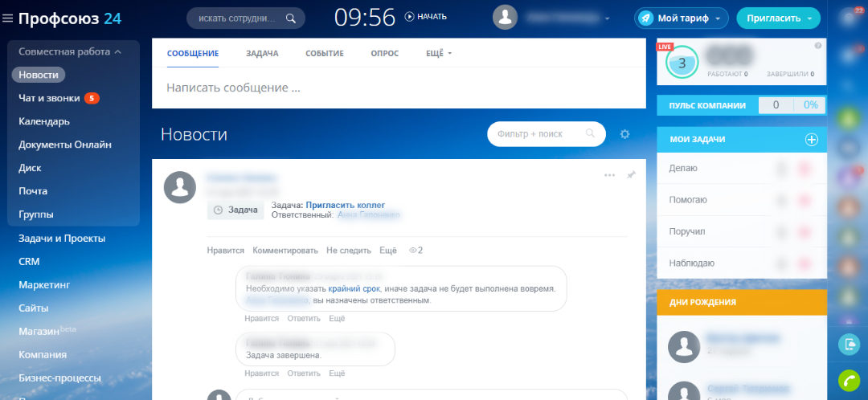The width and height of the screenshot is (868, 400).
Task: Click Ответить under the крайний срок comment
Action: click(304, 318)
